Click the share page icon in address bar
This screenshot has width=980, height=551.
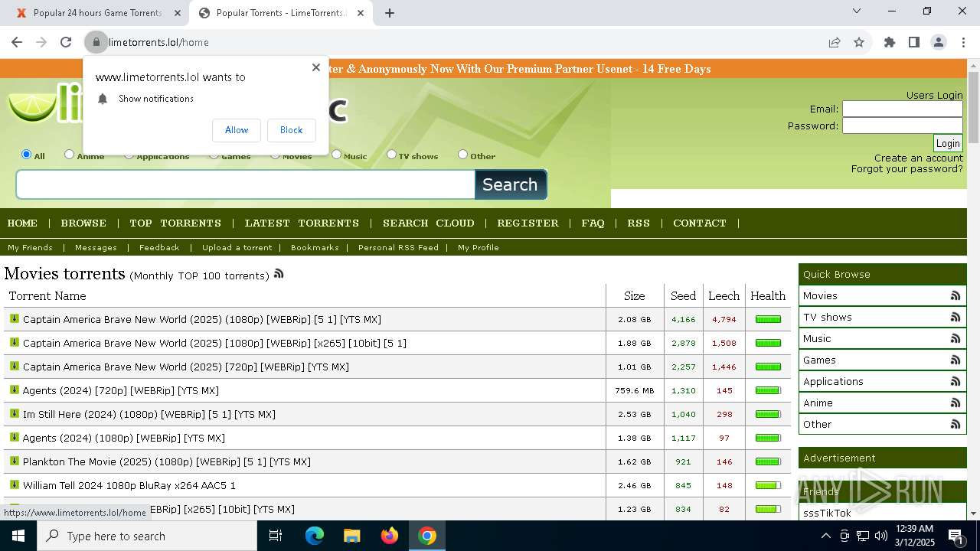tap(835, 42)
